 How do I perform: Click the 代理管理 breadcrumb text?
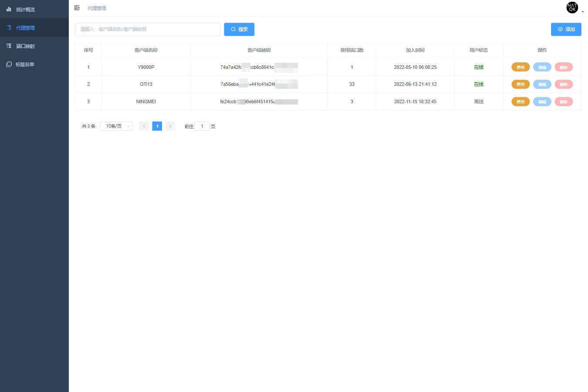click(x=97, y=8)
